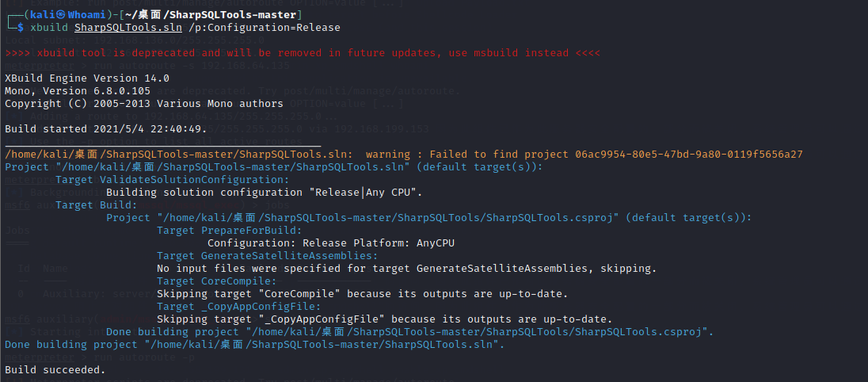This screenshot has height=382, width=868.
Task: Click 'Target CoreCompile:' line
Action: pyautogui.click(x=216, y=281)
